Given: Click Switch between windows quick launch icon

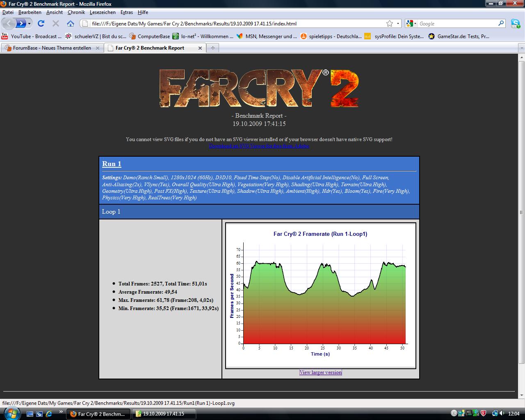Looking at the screenshot, I should [39, 414].
